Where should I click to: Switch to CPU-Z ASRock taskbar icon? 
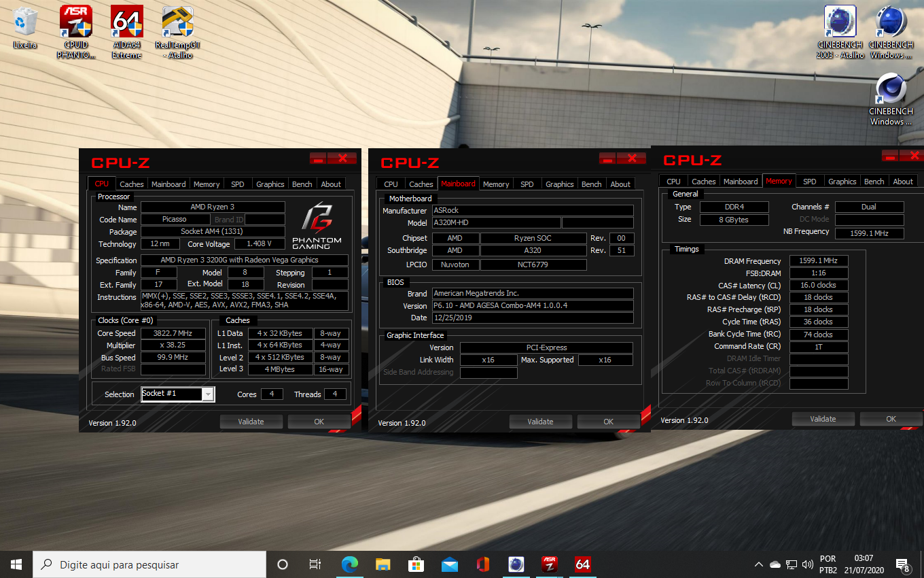550,564
